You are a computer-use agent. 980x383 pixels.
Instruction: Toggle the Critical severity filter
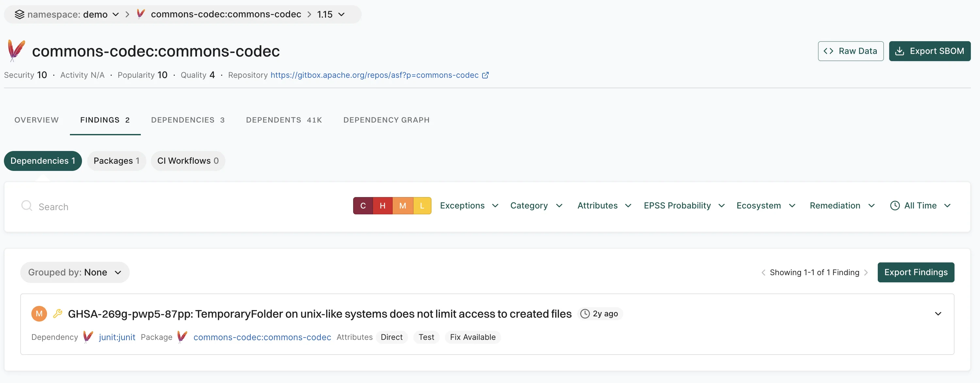(363, 206)
